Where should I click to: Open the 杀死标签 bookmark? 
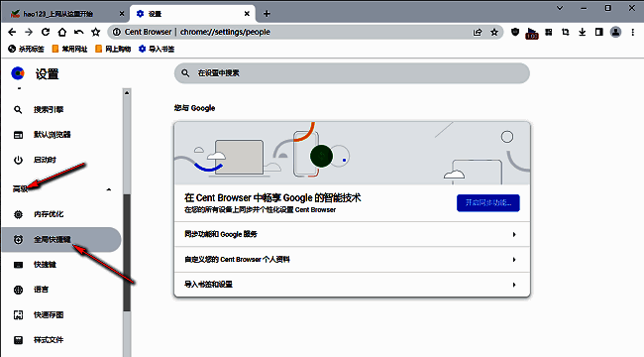[x=26, y=49]
